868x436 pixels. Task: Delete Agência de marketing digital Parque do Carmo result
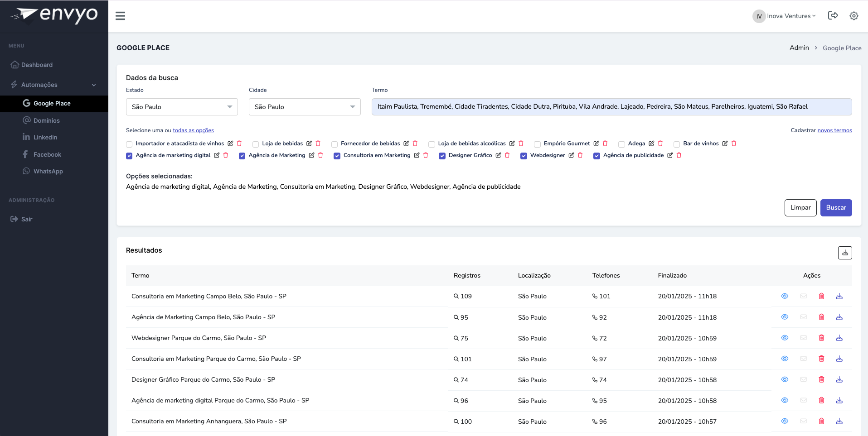(x=821, y=400)
